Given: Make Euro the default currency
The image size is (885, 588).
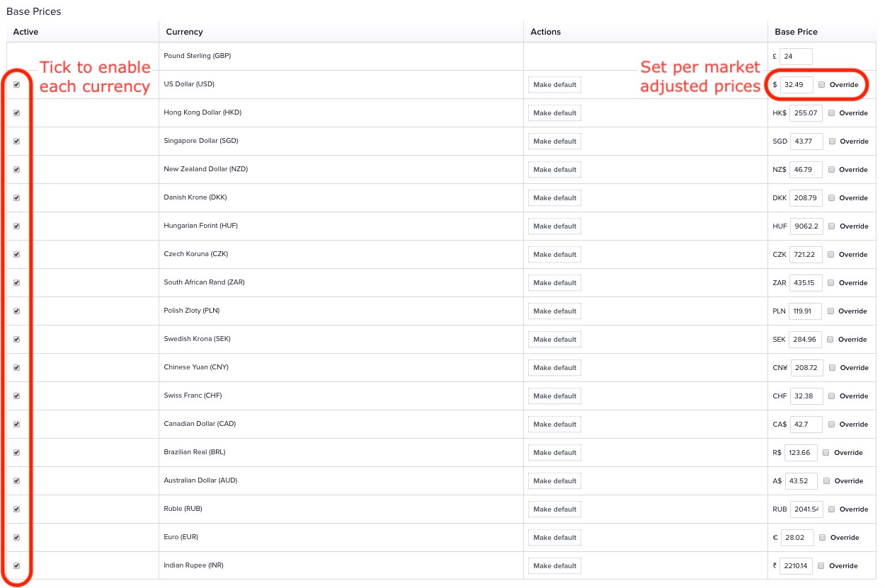Looking at the screenshot, I should [x=555, y=538].
